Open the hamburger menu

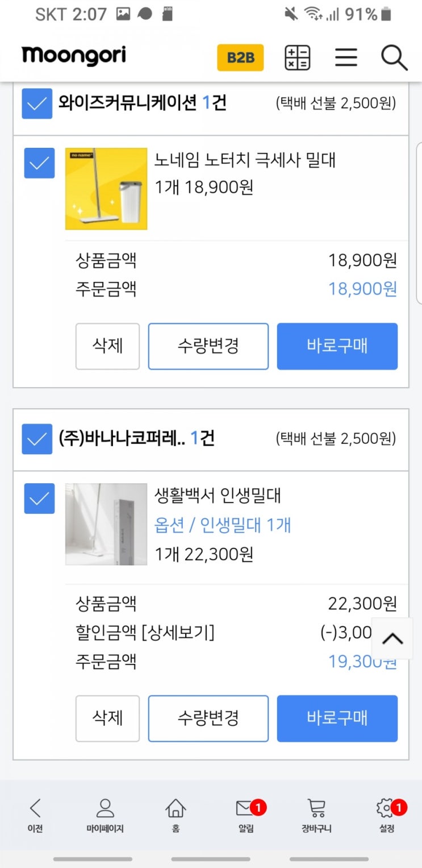point(345,57)
